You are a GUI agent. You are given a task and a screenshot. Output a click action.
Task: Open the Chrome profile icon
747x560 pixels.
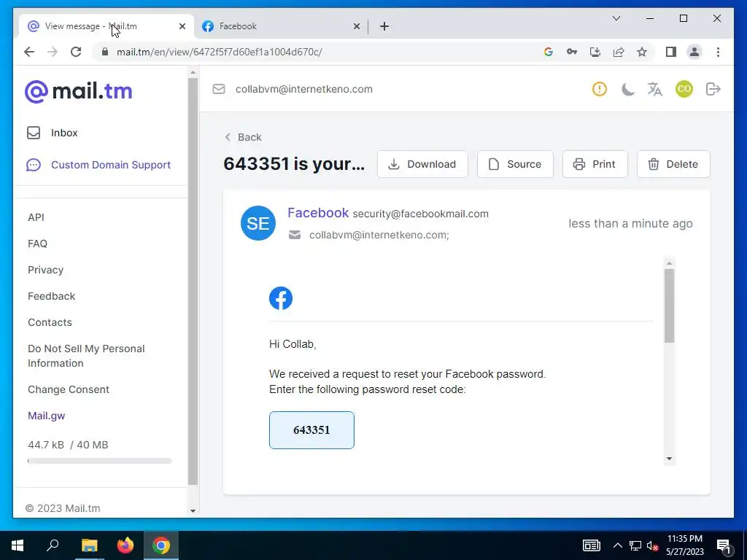pyautogui.click(x=694, y=52)
